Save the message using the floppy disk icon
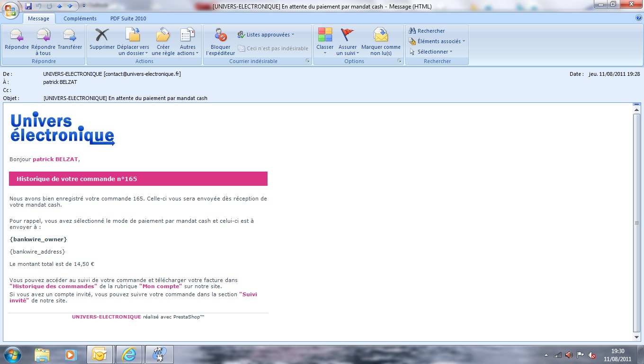The width and height of the screenshot is (644, 364). [x=28, y=6]
